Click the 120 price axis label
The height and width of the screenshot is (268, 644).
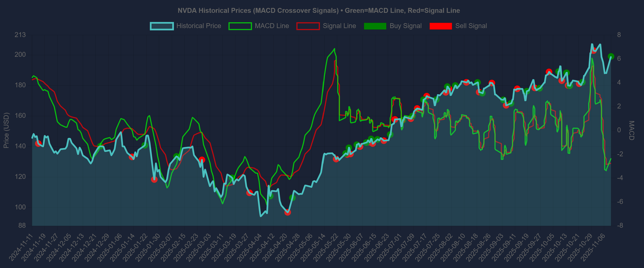[20, 176]
